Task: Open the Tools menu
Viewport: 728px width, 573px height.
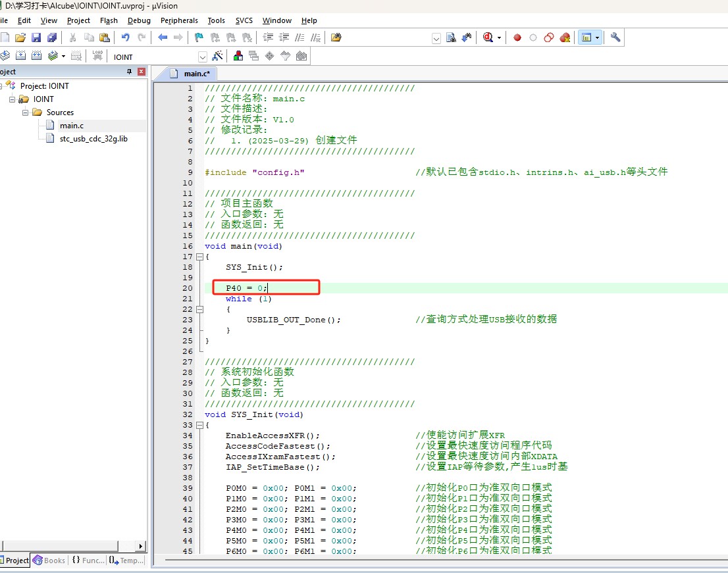Action: pyautogui.click(x=216, y=20)
